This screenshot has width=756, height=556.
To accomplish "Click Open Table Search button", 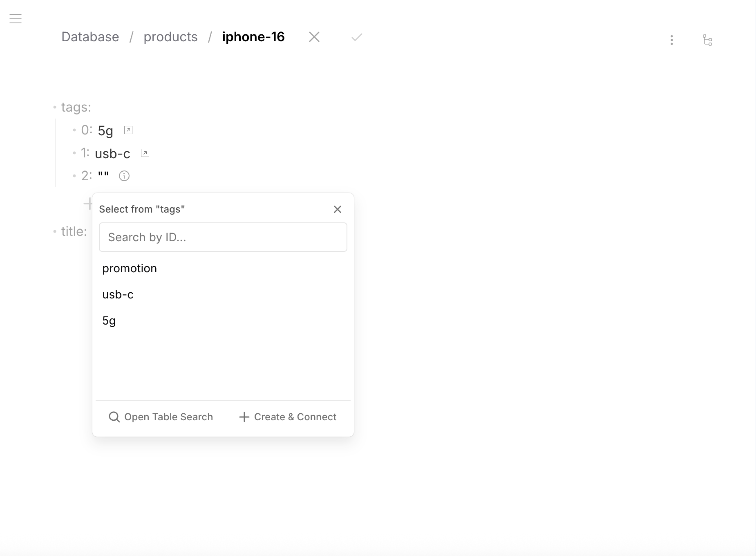I will [161, 417].
